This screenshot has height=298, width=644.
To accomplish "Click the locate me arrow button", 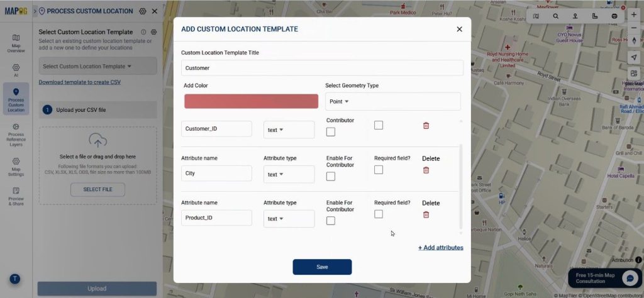I will [634, 57].
